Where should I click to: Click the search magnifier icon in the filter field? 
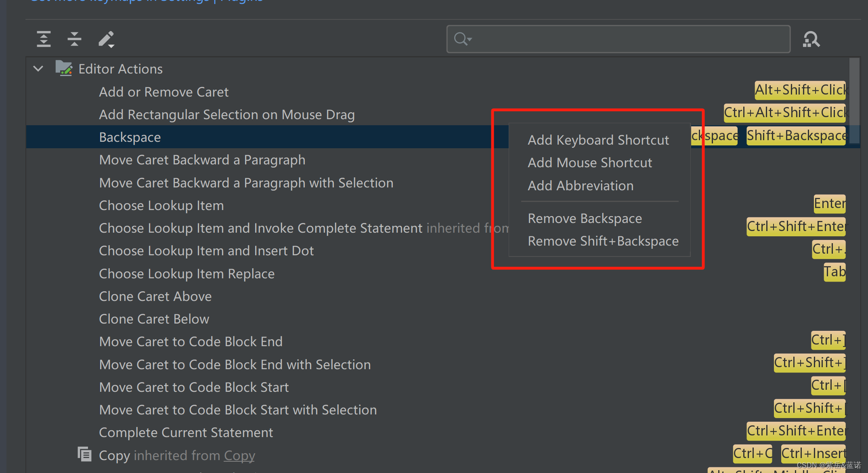coord(461,39)
